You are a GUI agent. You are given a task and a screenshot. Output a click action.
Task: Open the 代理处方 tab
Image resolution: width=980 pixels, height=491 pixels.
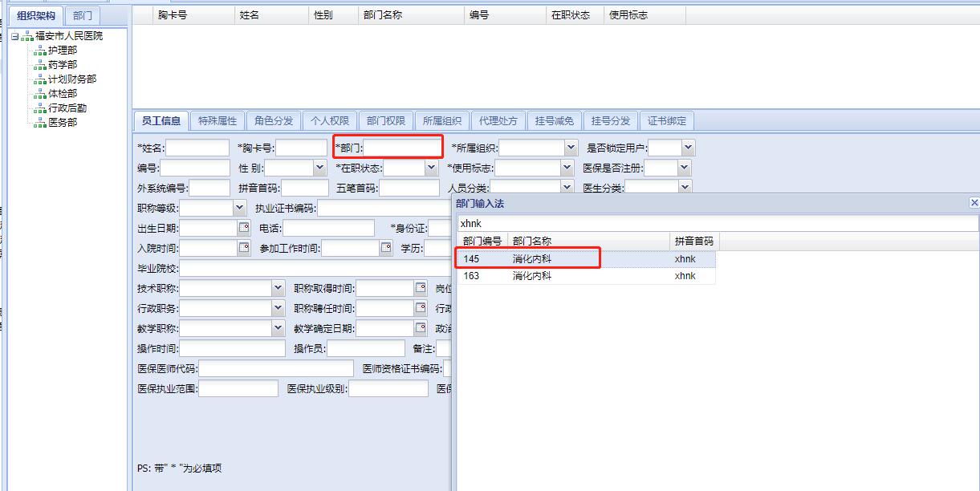[498, 121]
